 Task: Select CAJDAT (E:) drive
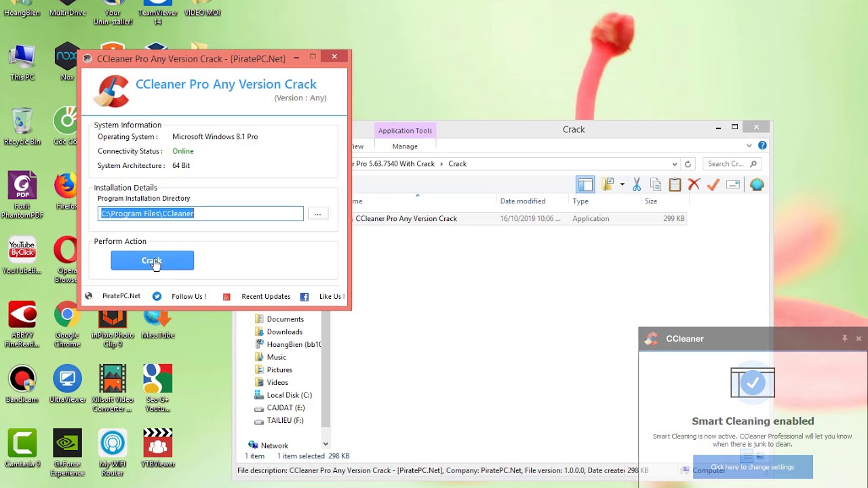(x=285, y=408)
